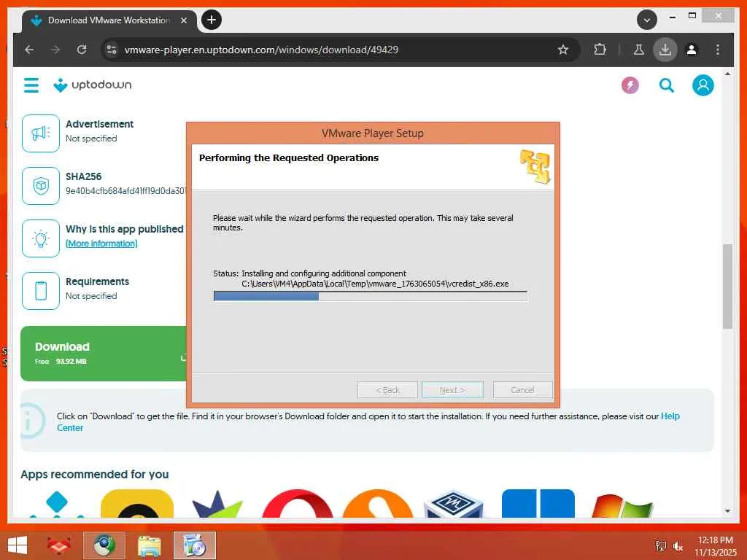Select the installer icon in the taskbar
The height and width of the screenshot is (560, 747).
[195, 545]
